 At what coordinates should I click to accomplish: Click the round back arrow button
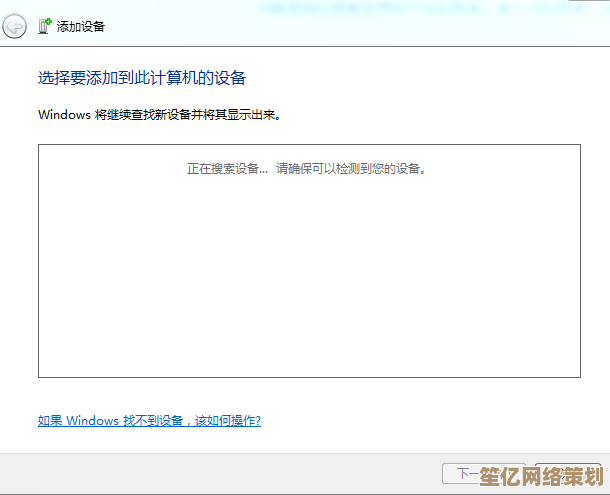15,27
